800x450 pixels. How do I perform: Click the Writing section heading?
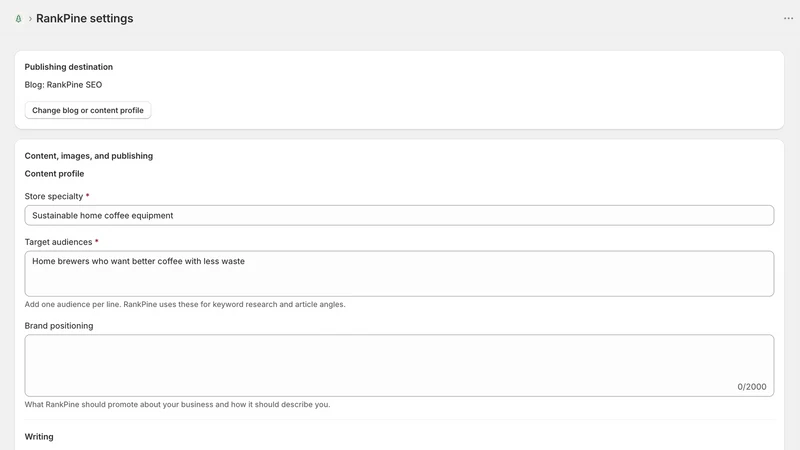[39, 437]
